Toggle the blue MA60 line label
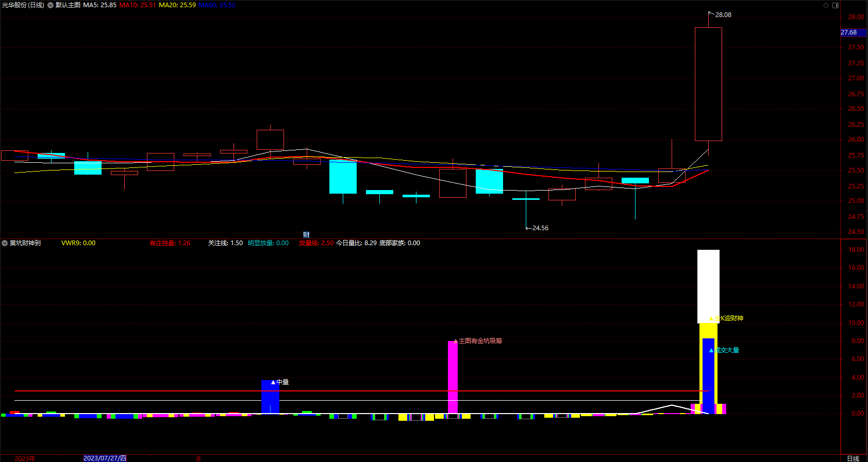This screenshot has width=868, height=462. point(216,5)
